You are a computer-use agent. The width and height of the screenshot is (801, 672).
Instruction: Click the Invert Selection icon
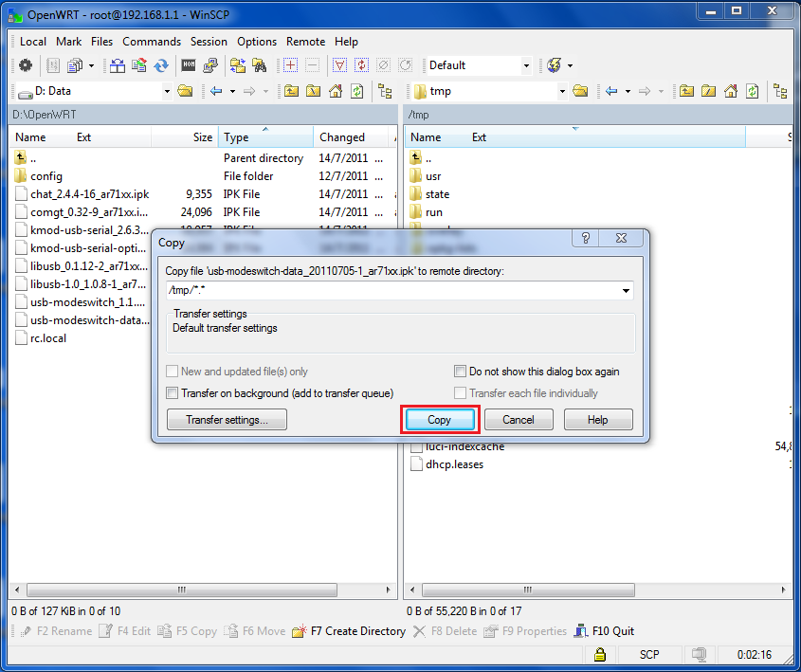click(x=362, y=65)
